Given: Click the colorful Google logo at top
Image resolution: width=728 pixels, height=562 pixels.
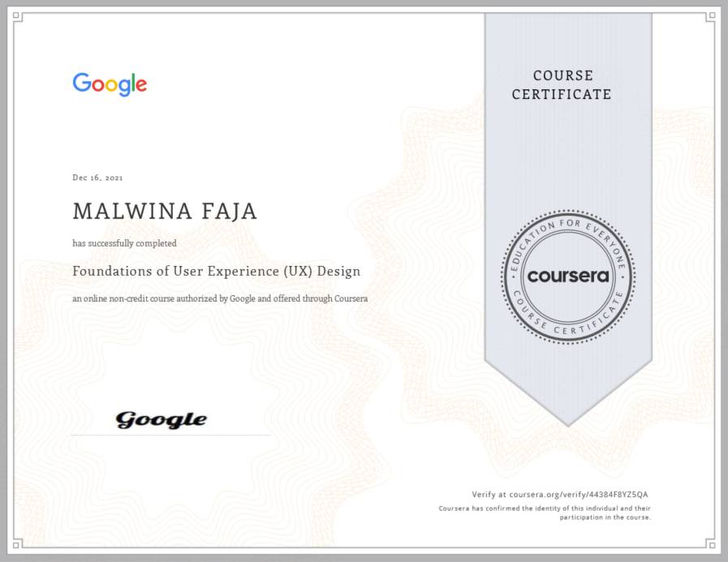Looking at the screenshot, I should pyautogui.click(x=110, y=84).
